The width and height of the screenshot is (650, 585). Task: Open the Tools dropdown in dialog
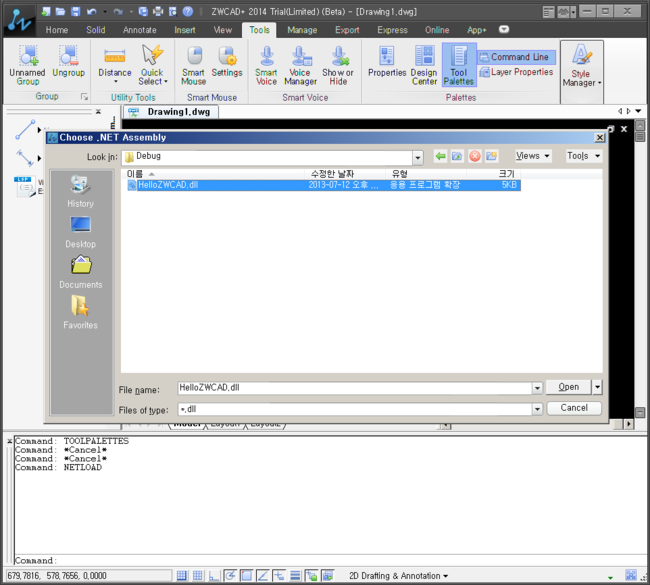[x=584, y=156]
